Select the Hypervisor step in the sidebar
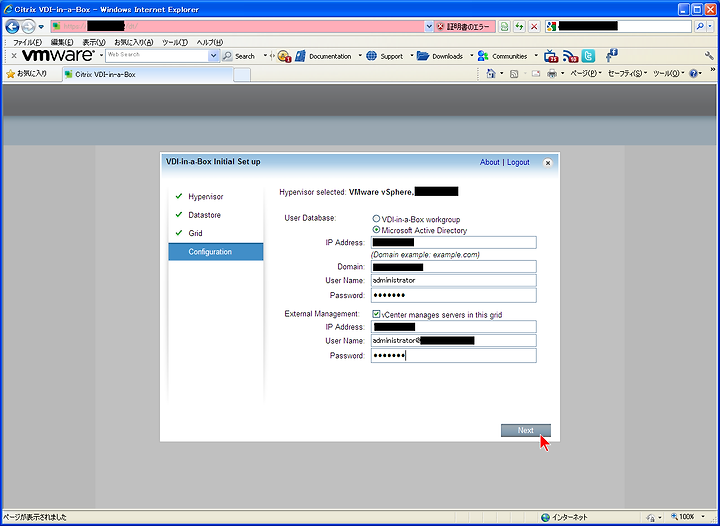This screenshot has width=720, height=526. click(206, 196)
